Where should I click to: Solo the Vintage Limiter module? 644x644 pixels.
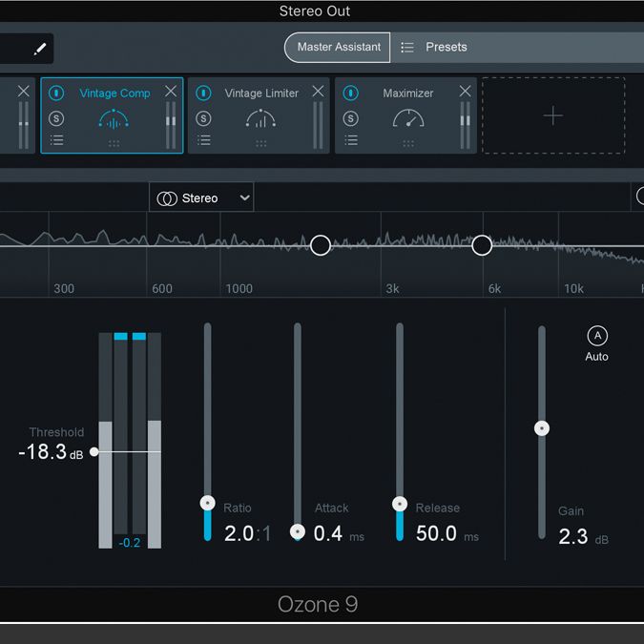tap(203, 118)
